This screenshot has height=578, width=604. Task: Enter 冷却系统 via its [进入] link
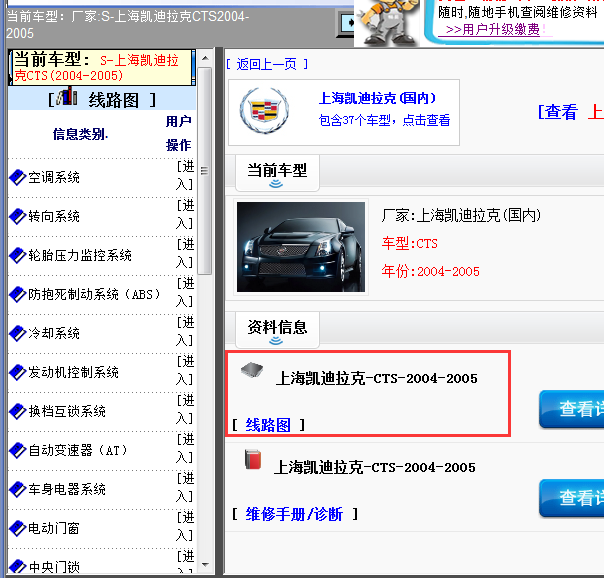coord(185,331)
